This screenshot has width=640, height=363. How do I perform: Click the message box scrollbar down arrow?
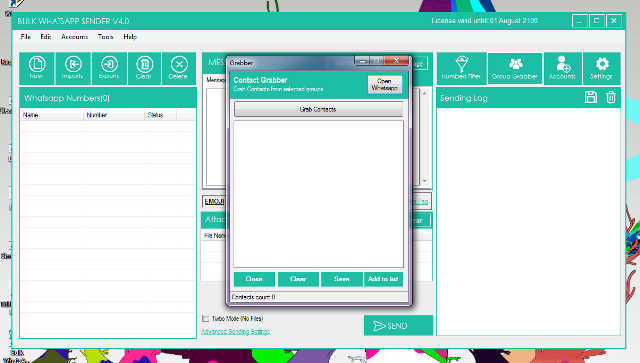[x=424, y=180]
